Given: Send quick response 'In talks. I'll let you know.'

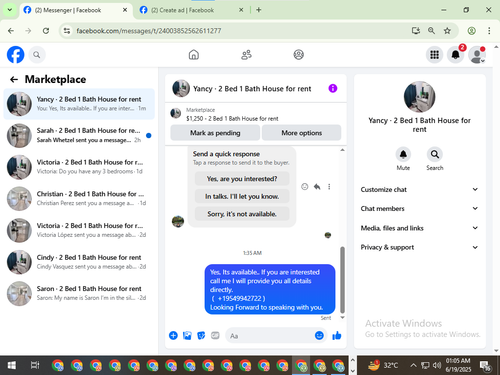Looking at the screenshot, I should 242,196.
